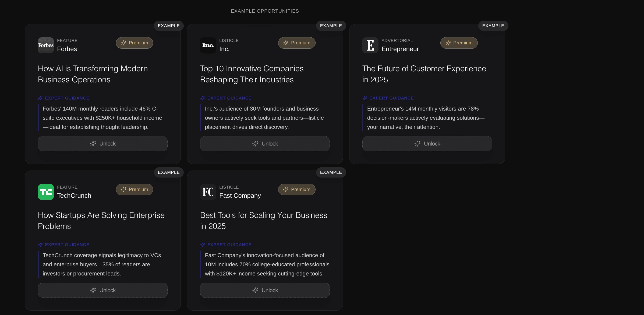This screenshot has width=644, height=315.
Task: Click the green TechCrunch logo icon
Action: 46,192
